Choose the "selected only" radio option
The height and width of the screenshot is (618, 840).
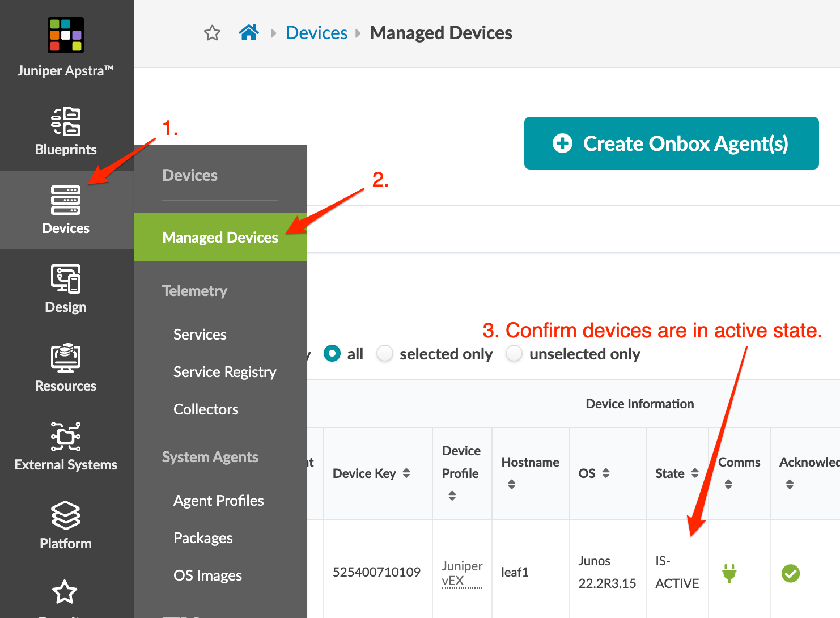tap(385, 354)
